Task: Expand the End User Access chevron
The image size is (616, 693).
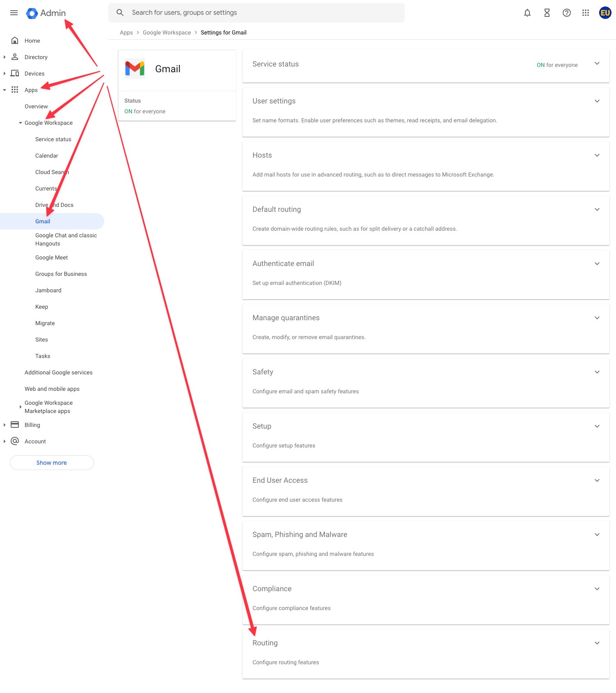Action: (x=597, y=480)
